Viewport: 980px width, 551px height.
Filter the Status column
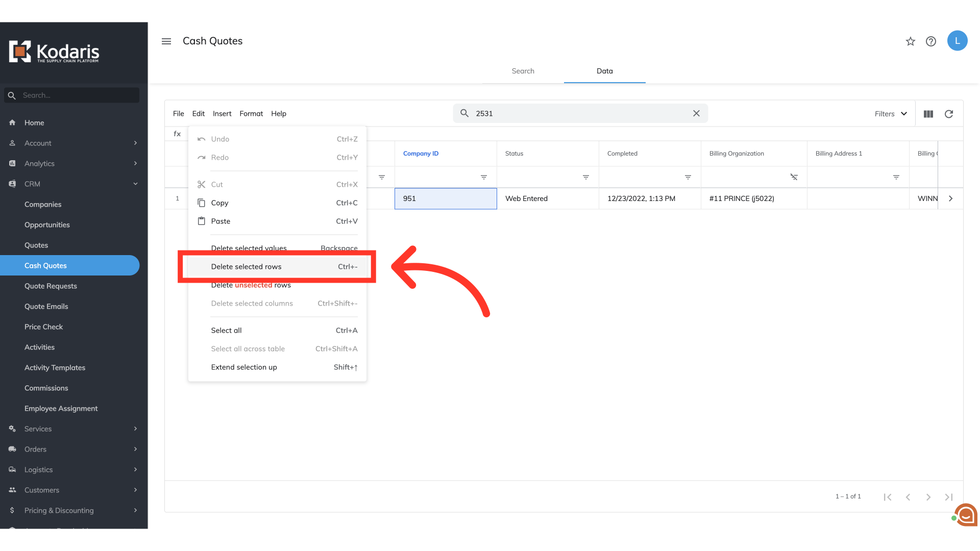[x=586, y=177]
